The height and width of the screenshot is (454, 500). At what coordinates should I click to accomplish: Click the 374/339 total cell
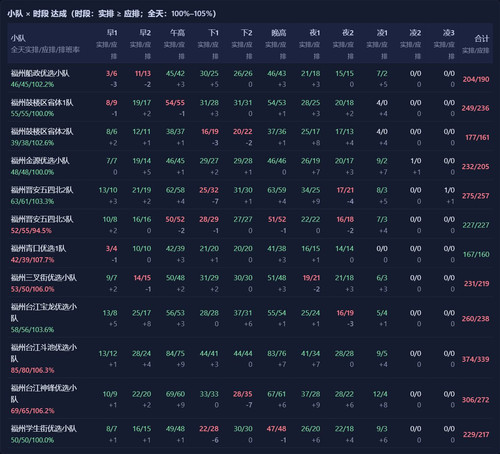tap(475, 359)
